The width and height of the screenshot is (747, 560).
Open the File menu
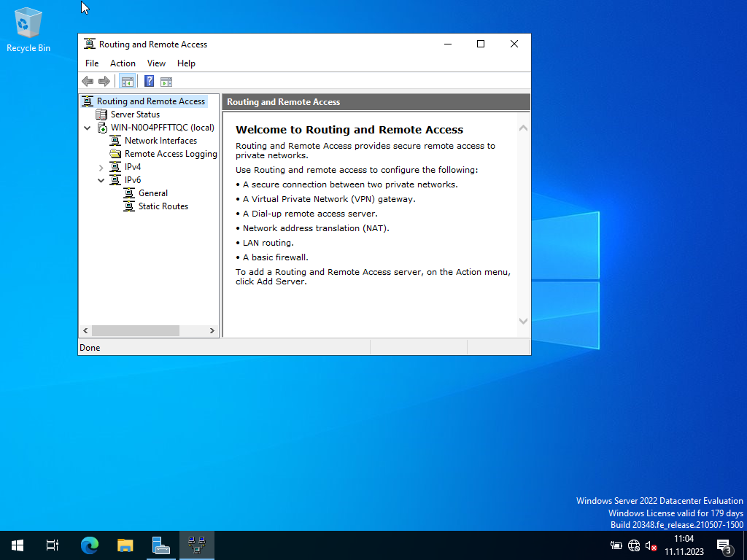click(92, 63)
